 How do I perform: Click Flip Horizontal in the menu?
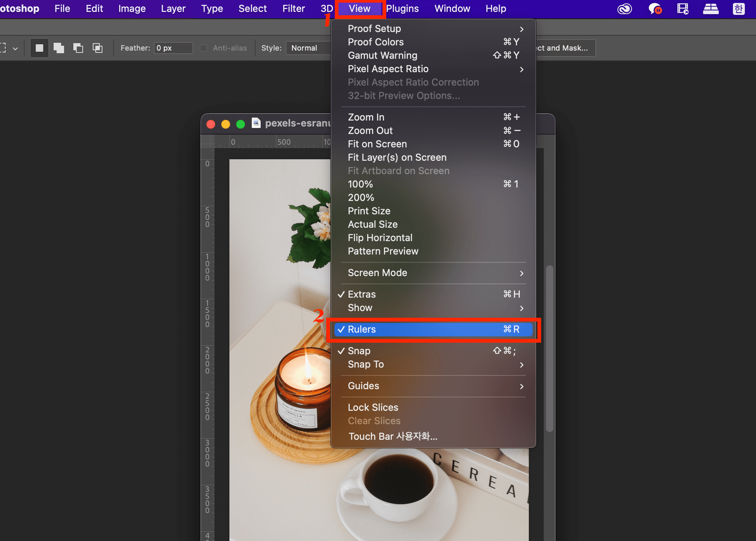pyautogui.click(x=380, y=238)
